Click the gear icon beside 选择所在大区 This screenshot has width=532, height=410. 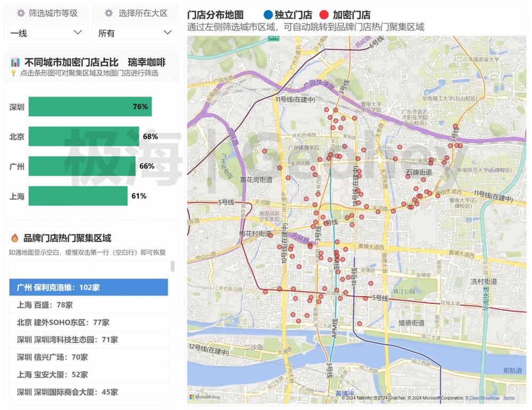tap(109, 13)
